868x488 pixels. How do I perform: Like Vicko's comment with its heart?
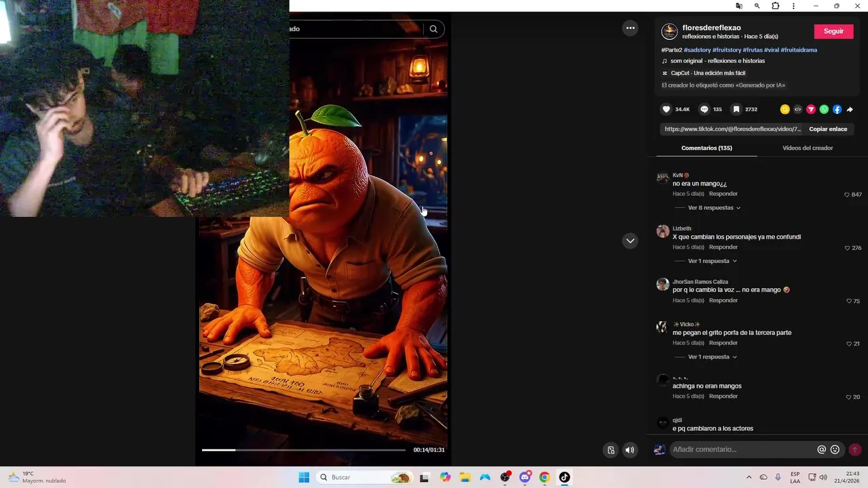coord(849,344)
